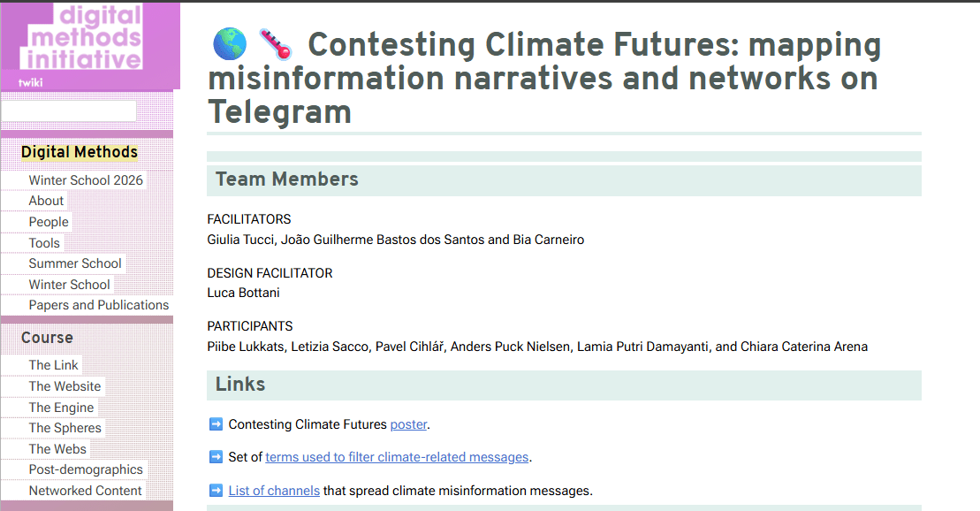Open The Engine course page
980x511 pixels.
pos(61,408)
